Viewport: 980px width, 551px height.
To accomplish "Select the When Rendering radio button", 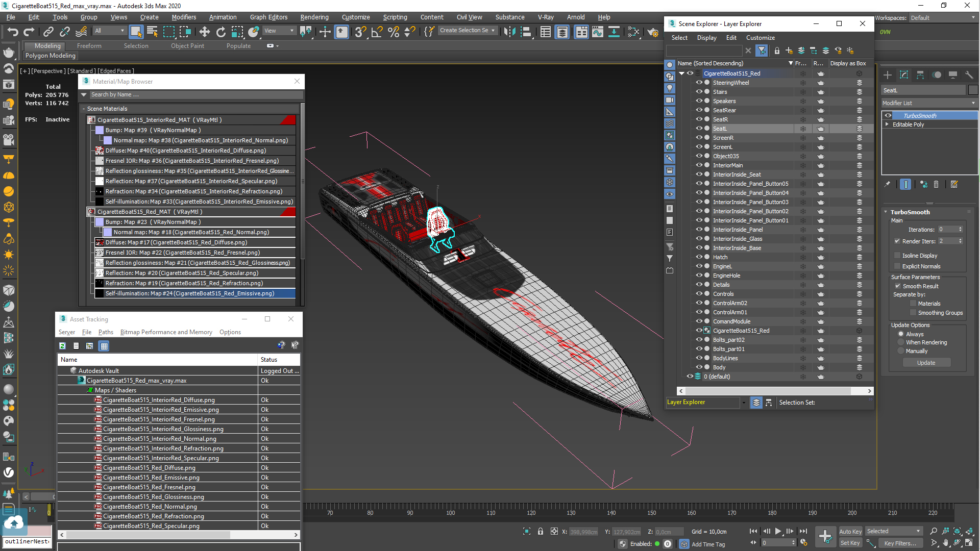I will (901, 342).
